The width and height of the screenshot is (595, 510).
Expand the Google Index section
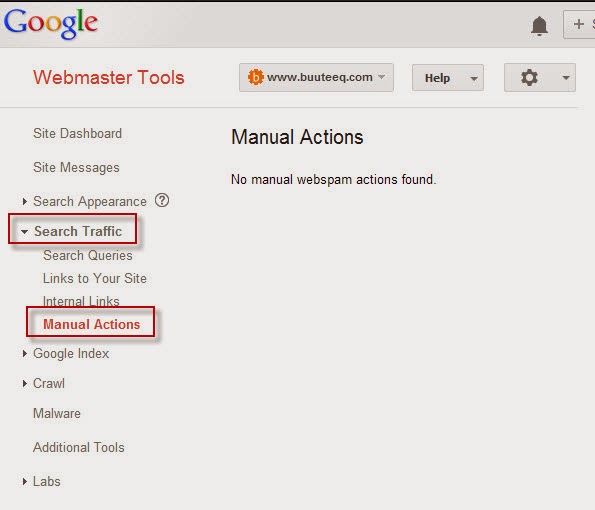point(25,354)
